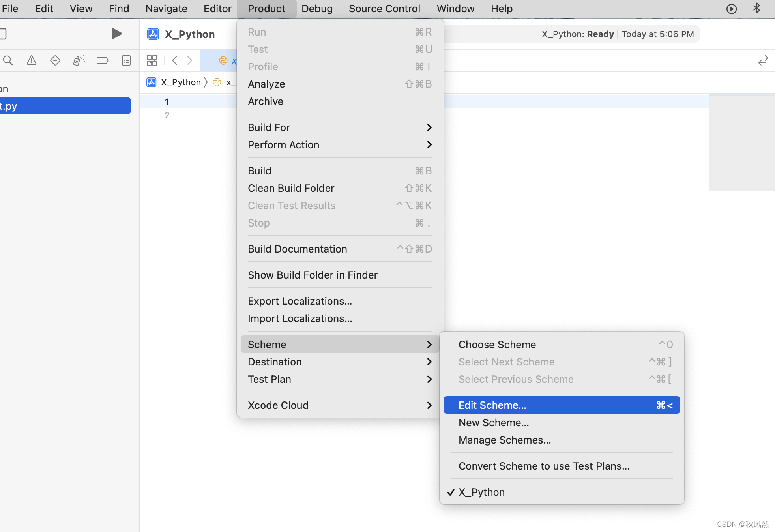Select Convert Scheme to use Test Plans…
The height and width of the screenshot is (532, 775).
(562, 466)
